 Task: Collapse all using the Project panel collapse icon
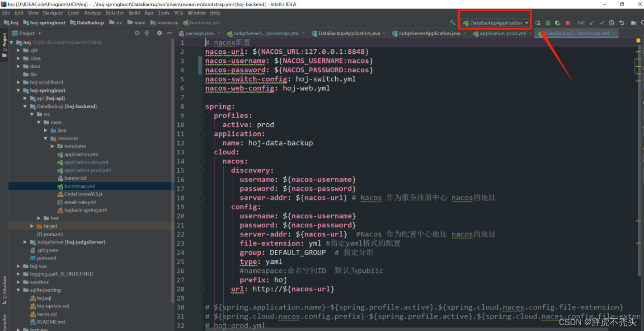(147, 33)
